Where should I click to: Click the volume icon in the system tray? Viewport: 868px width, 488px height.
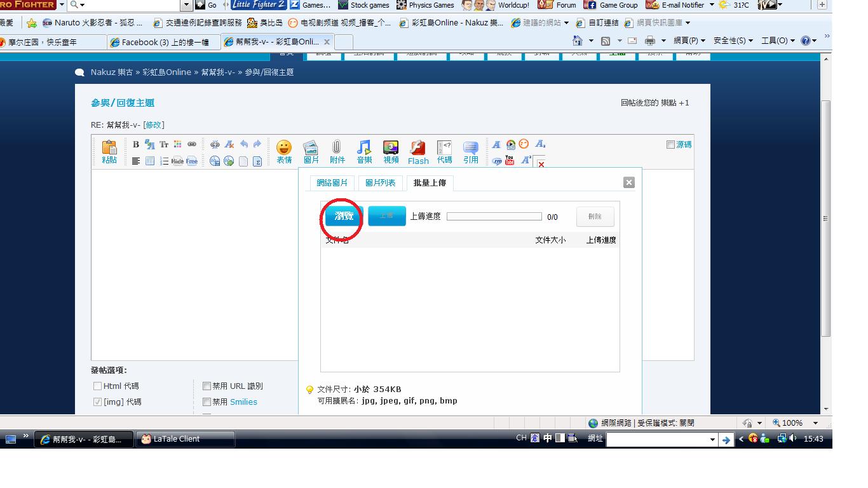click(x=793, y=438)
